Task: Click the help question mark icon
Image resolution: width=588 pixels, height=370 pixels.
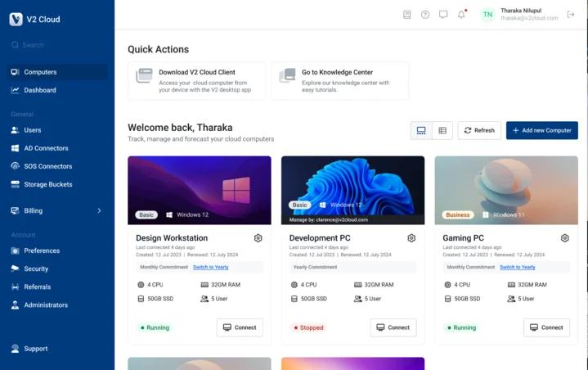Action: (x=425, y=15)
